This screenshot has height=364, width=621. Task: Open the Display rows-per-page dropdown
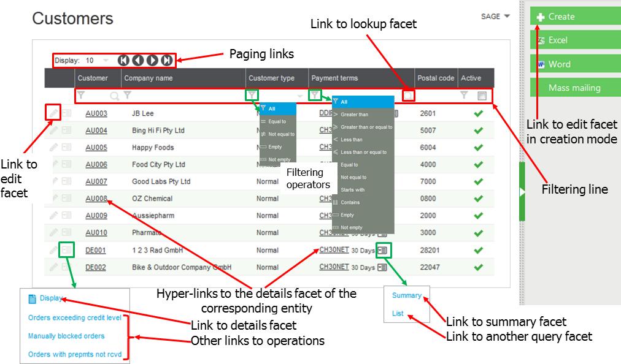click(106, 61)
